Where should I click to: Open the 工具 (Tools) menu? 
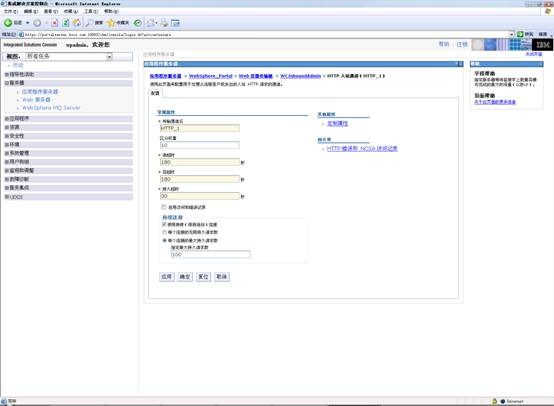(x=91, y=11)
